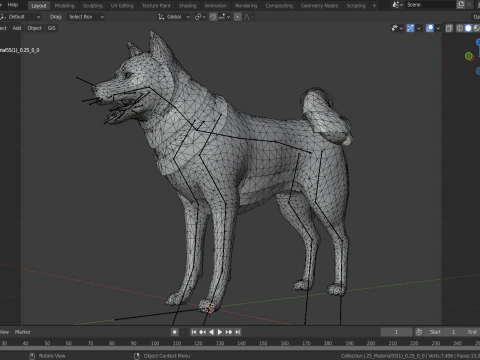Click the End frame field
The height and width of the screenshot is (360, 480).
pyautogui.click(x=471, y=332)
